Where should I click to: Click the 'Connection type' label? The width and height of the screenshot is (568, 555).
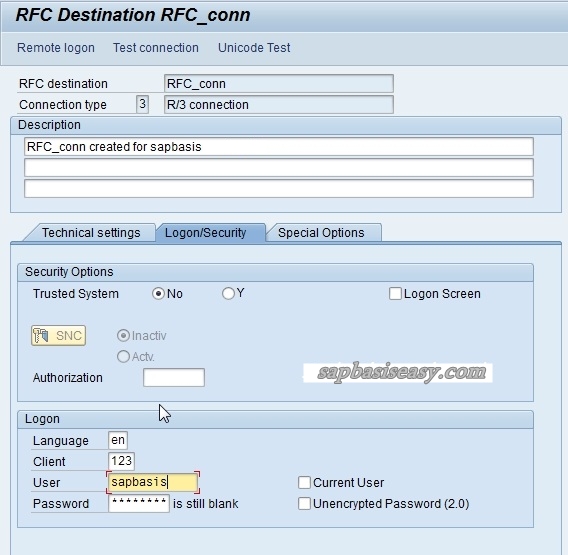click(x=63, y=105)
